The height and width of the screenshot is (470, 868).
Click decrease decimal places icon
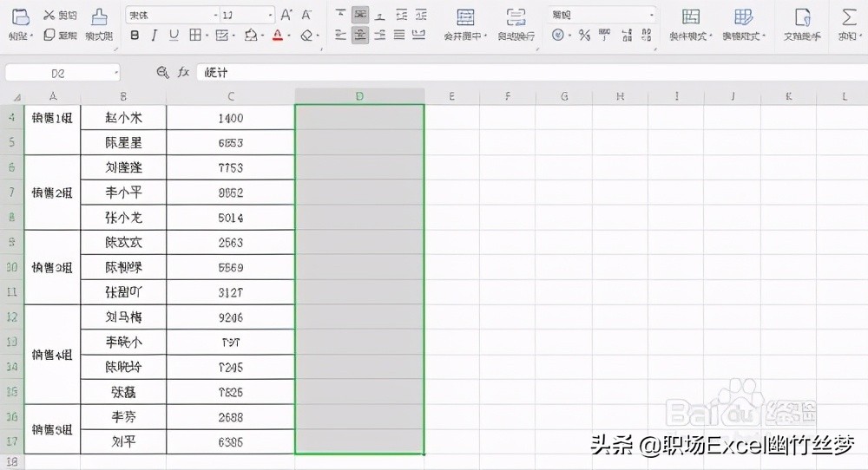646,36
